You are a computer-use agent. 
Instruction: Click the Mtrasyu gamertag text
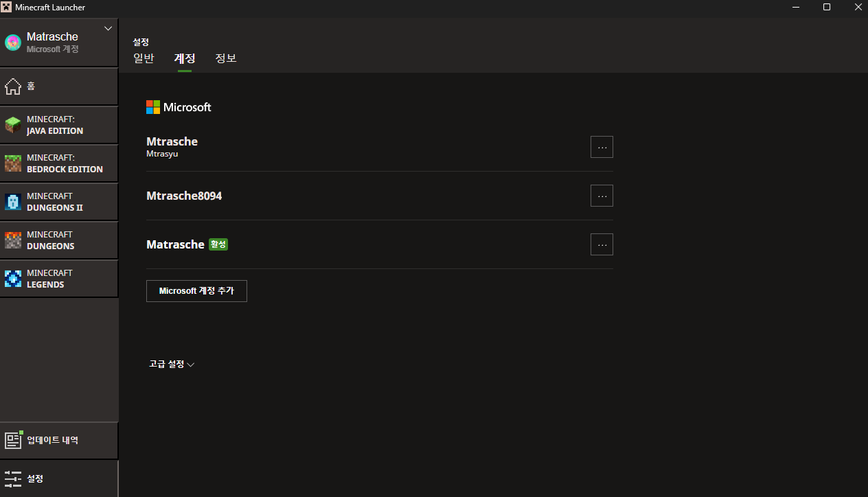click(162, 154)
